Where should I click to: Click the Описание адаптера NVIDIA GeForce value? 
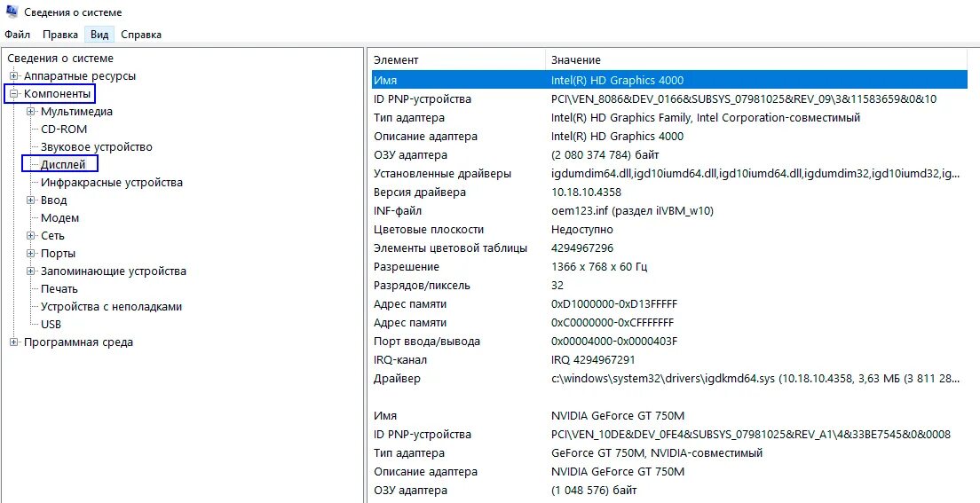[618, 472]
